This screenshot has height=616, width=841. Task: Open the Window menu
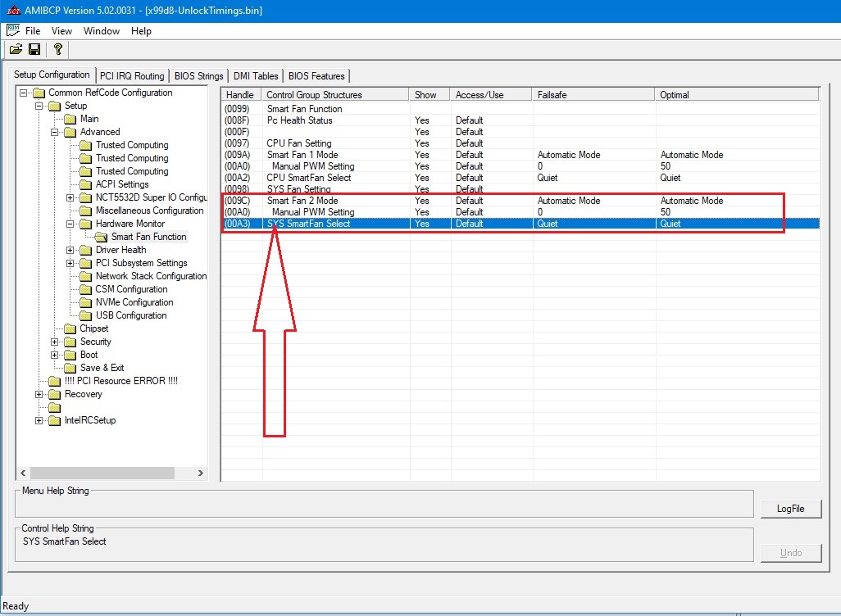[x=102, y=31]
